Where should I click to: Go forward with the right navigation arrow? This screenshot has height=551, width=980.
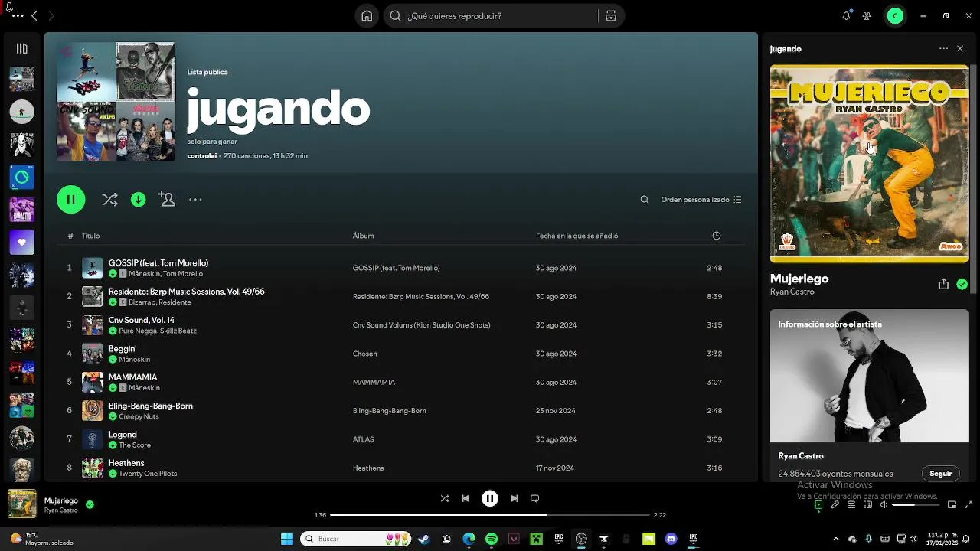tap(51, 16)
